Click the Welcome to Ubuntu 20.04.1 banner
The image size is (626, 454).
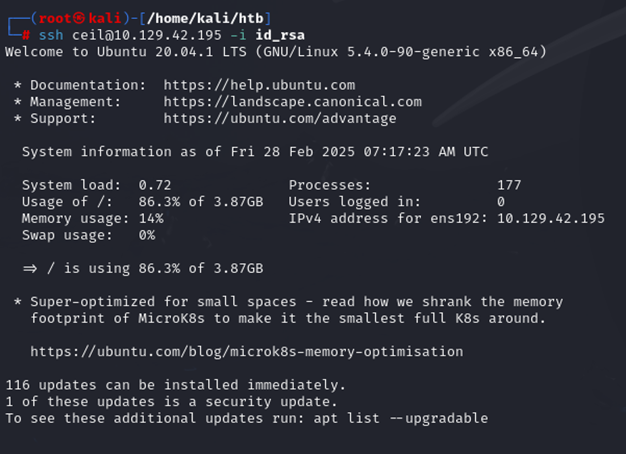[275, 51]
